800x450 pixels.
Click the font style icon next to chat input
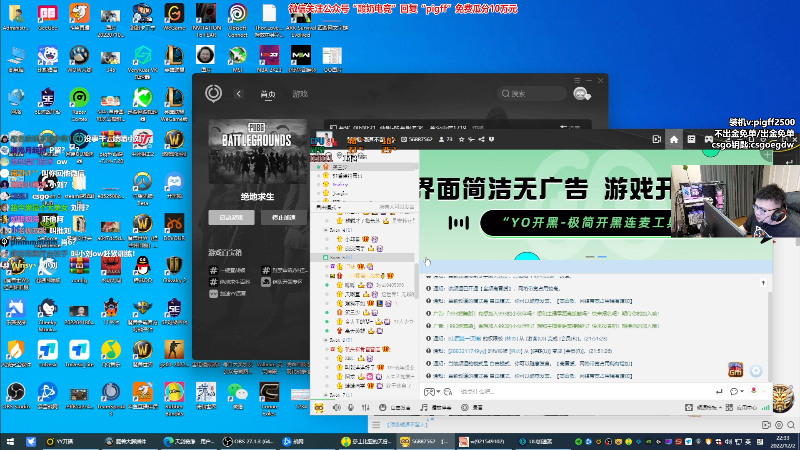[x=448, y=392]
